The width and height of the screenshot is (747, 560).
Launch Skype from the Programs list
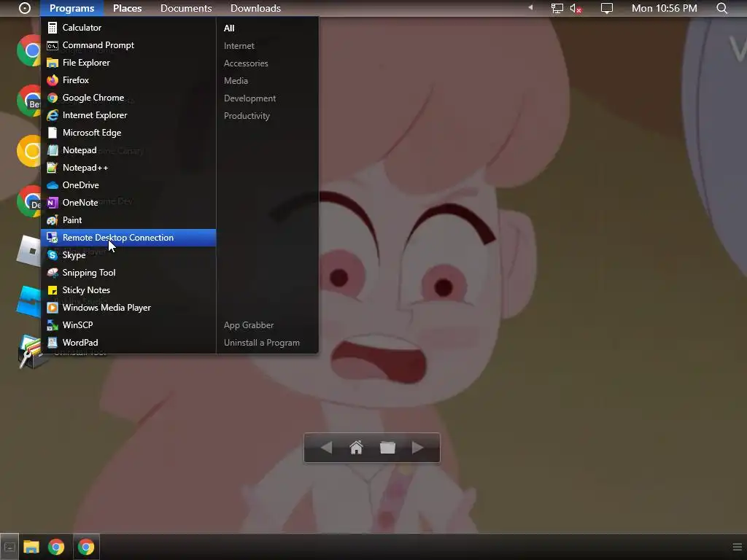[x=128, y=255]
